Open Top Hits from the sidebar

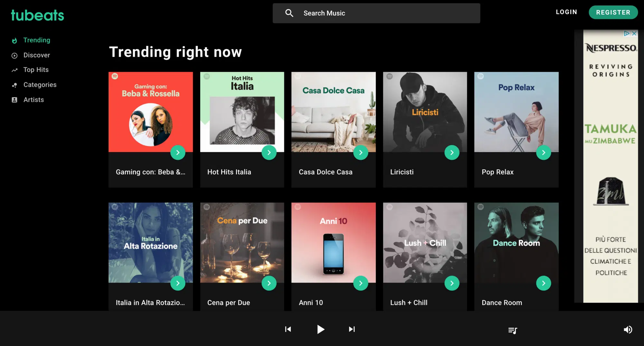point(36,70)
